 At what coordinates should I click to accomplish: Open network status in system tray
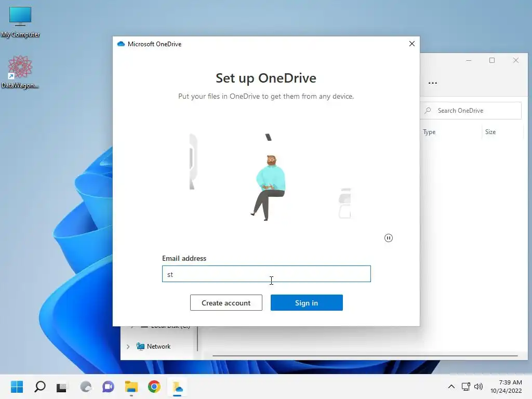465,387
